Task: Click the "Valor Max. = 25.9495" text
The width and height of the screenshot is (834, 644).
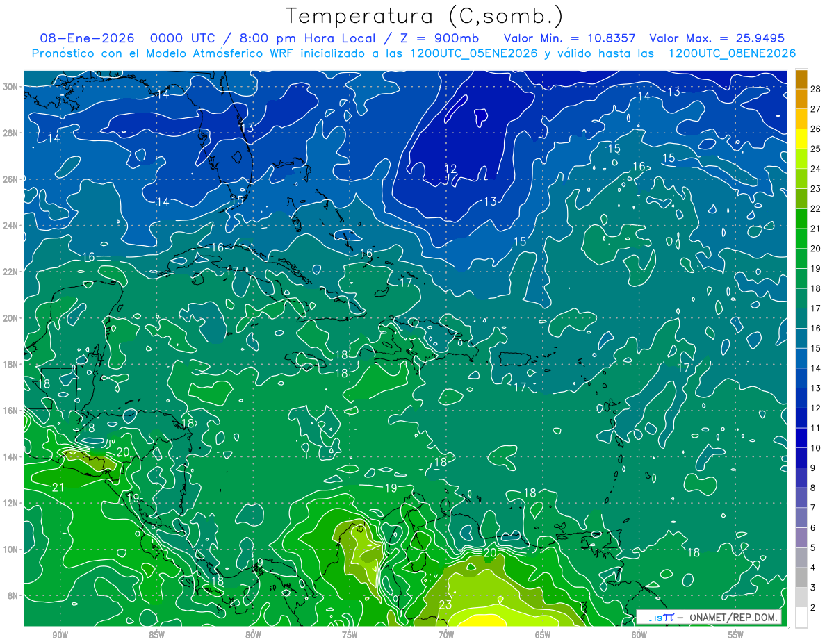Action: pos(717,38)
